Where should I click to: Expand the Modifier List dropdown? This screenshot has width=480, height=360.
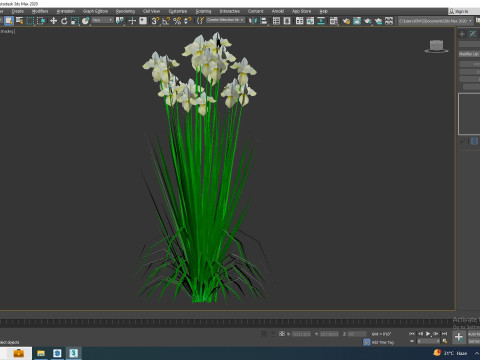[469, 54]
